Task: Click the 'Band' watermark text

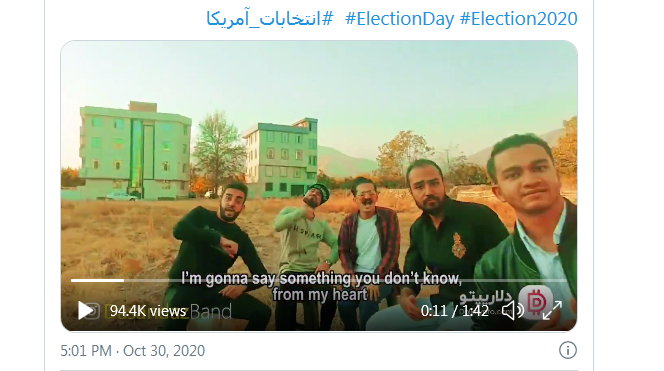Action: point(210,312)
